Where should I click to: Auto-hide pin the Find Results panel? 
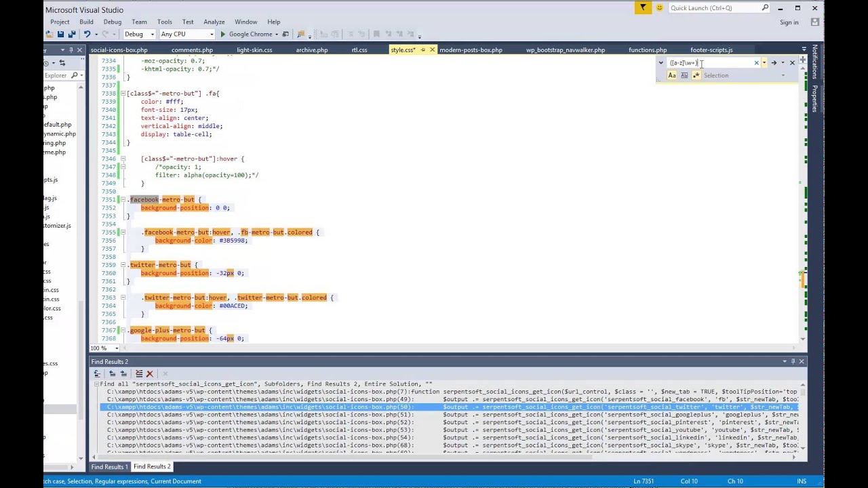(x=793, y=361)
